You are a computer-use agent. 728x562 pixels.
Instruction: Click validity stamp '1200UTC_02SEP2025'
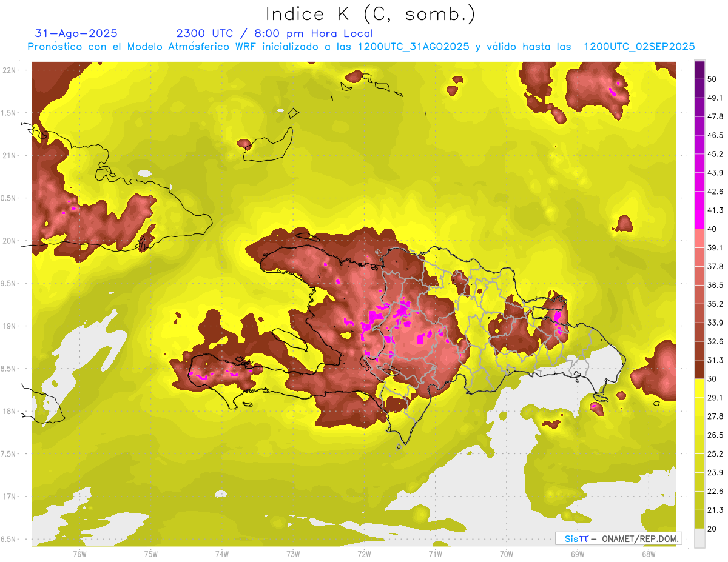point(639,47)
